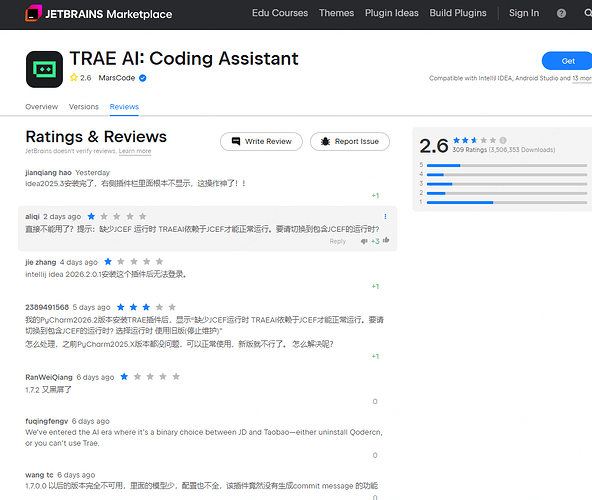Click the MarsCode verified badge icon
The width and height of the screenshot is (592, 500).
click(143, 78)
